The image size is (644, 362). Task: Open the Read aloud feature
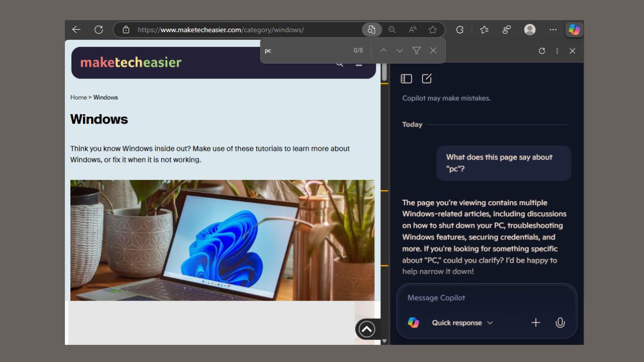pyautogui.click(x=412, y=30)
